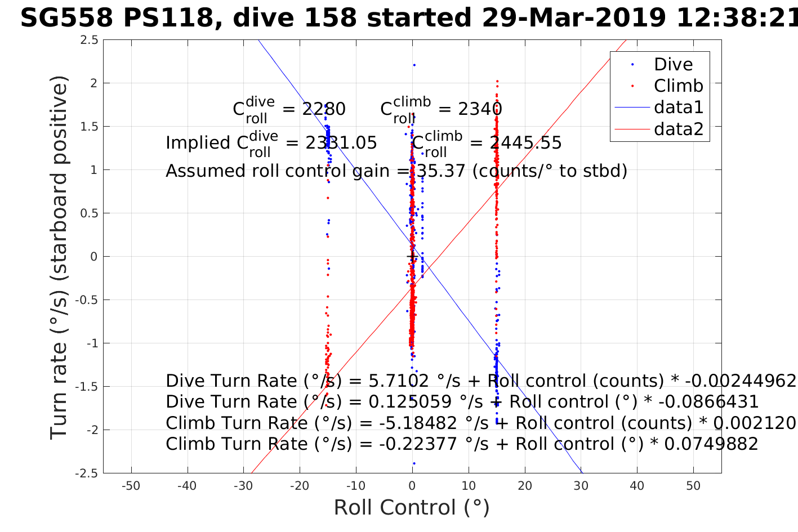Viewport: 798px width, 532px height.
Task: Click the lone blue outlier point near turn rate -2.4
Action: [414, 464]
